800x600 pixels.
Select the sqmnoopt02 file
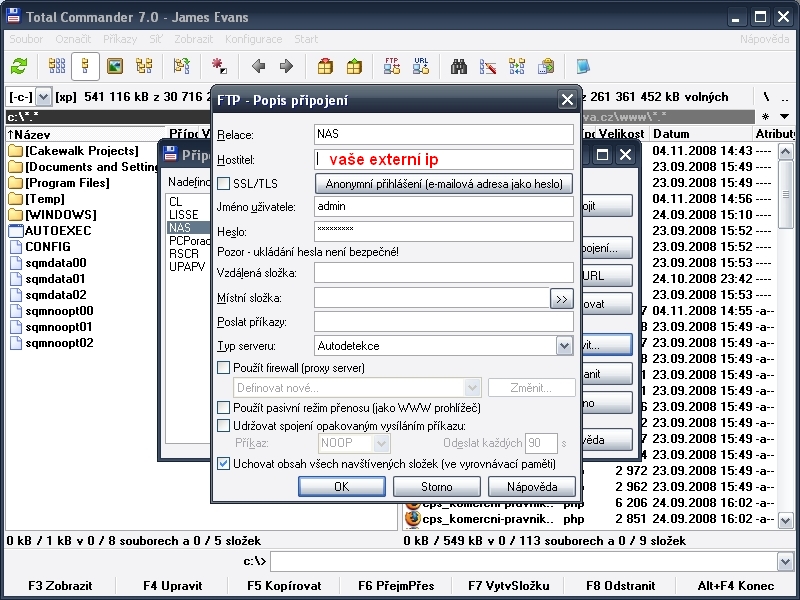coord(52,343)
